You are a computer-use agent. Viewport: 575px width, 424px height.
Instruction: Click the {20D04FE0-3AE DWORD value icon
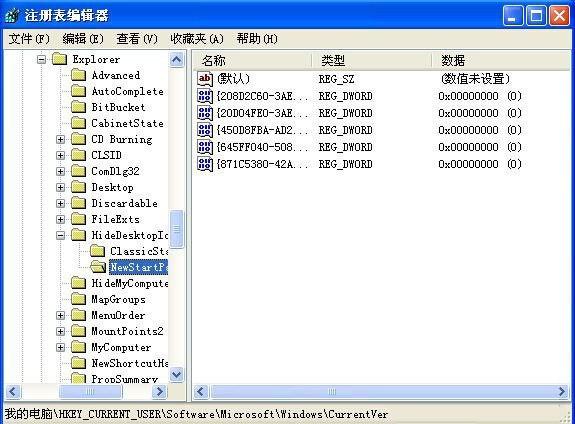tap(205, 113)
